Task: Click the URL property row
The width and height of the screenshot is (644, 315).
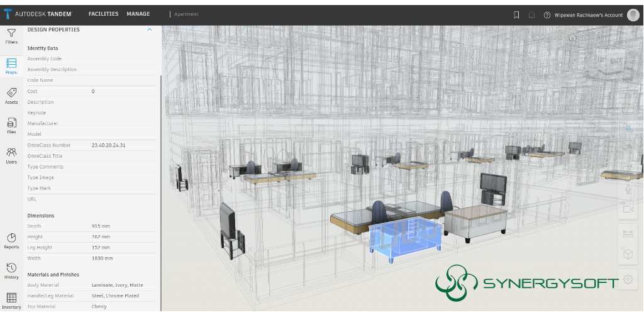Action: [92, 199]
